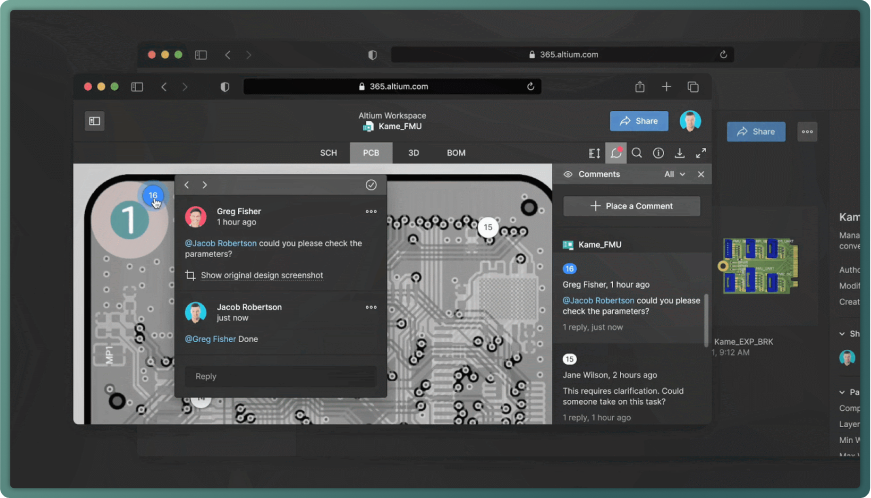Click the Reply input field

[x=280, y=376]
